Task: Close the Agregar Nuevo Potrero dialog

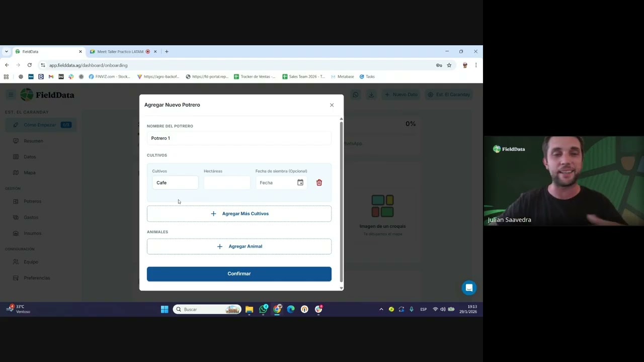Action: click(332, 105)
